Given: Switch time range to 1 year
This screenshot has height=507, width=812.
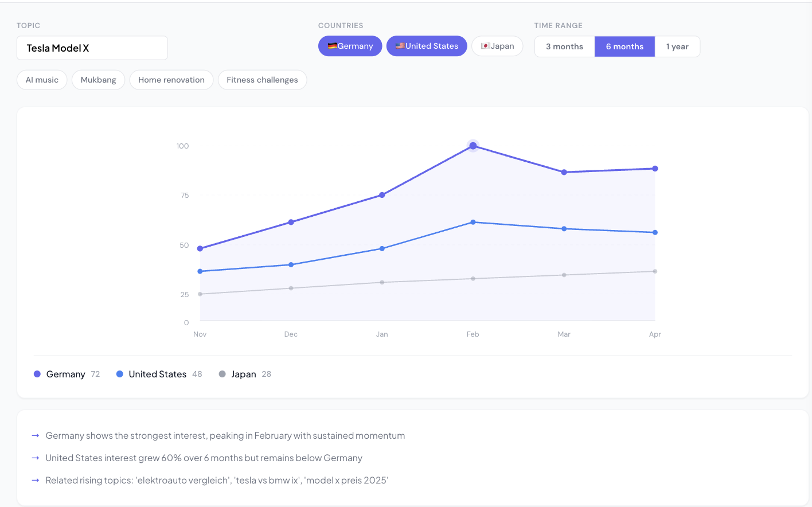Looking at the screenshot, I should click(677, 46).
